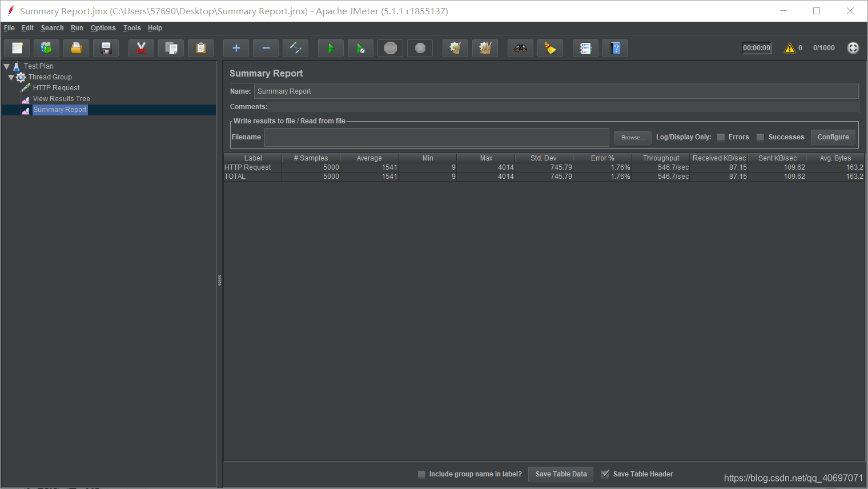Image resolution: width=868 pixels, height=489 pixels.
Task: Open the Options menu
Action: 103,28
